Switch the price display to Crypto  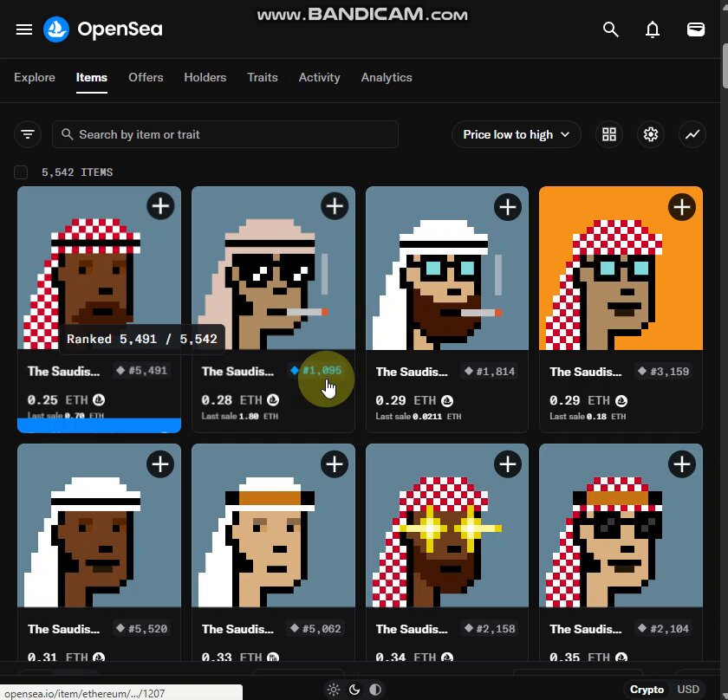647,690
